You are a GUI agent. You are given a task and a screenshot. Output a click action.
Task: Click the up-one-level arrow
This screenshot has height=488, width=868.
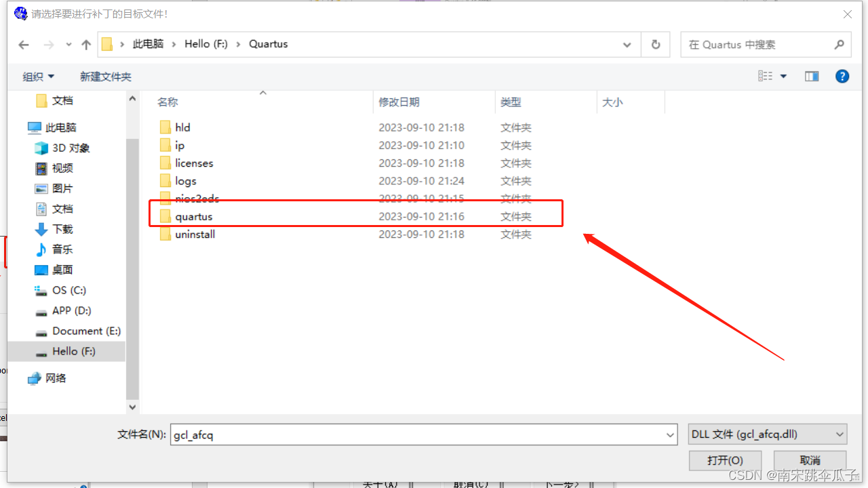86,45
